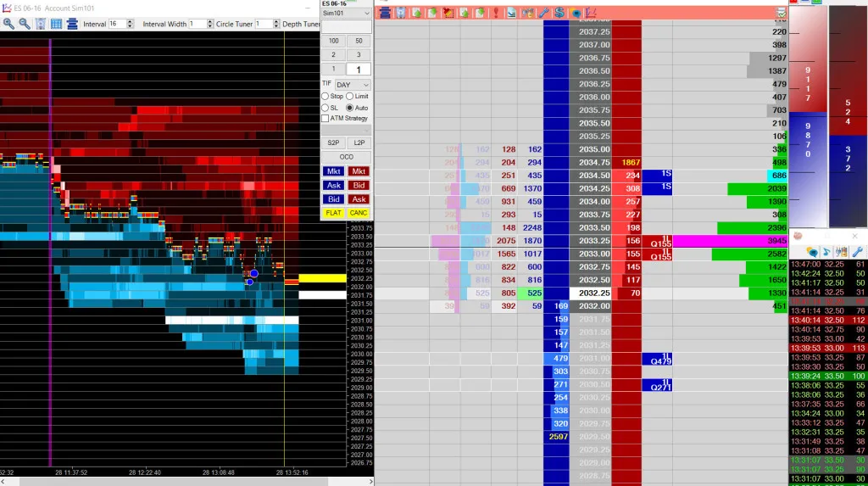Click the blue Ask button

tap(333, 186)
